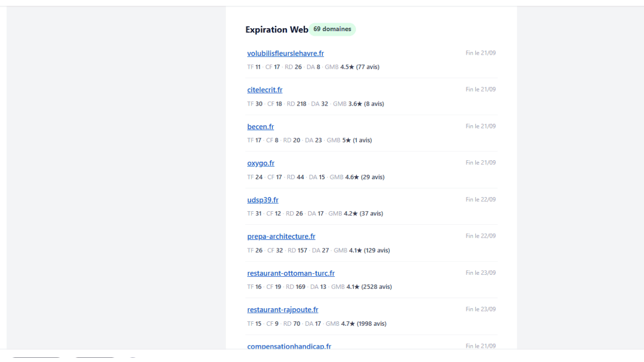Click the 3.6★ (8 avis) rating text
Image resolution: width=644 pixels, height=362 pixels.
tap(366, 104)
